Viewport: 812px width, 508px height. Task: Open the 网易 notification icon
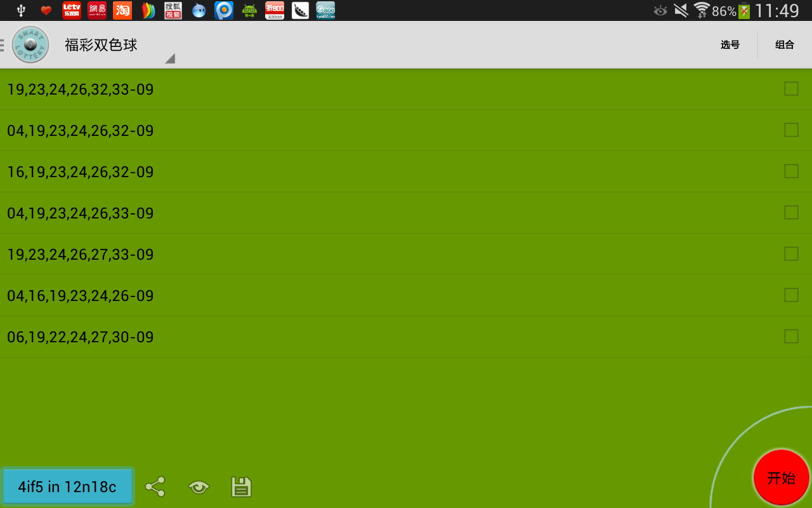point(97,10)
